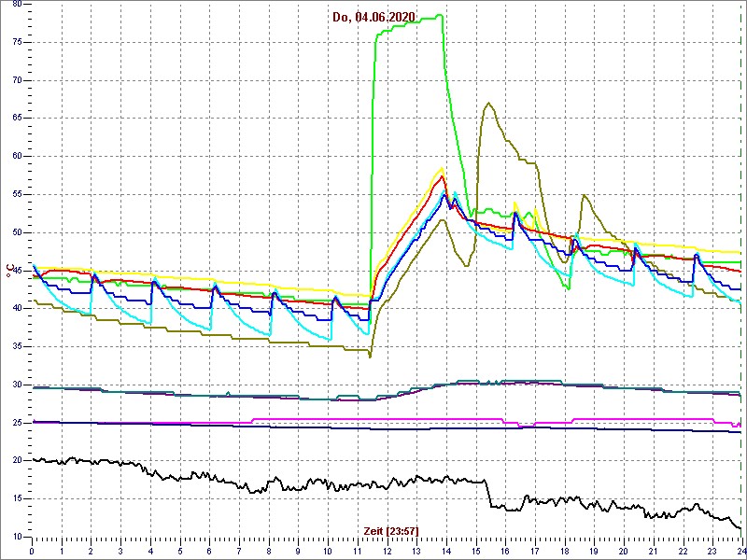Image resolution: width=747 pixels, height=560 pixels.
Task: Click the black curve's step drop after hour 15
Action: [x=488, y=493]
